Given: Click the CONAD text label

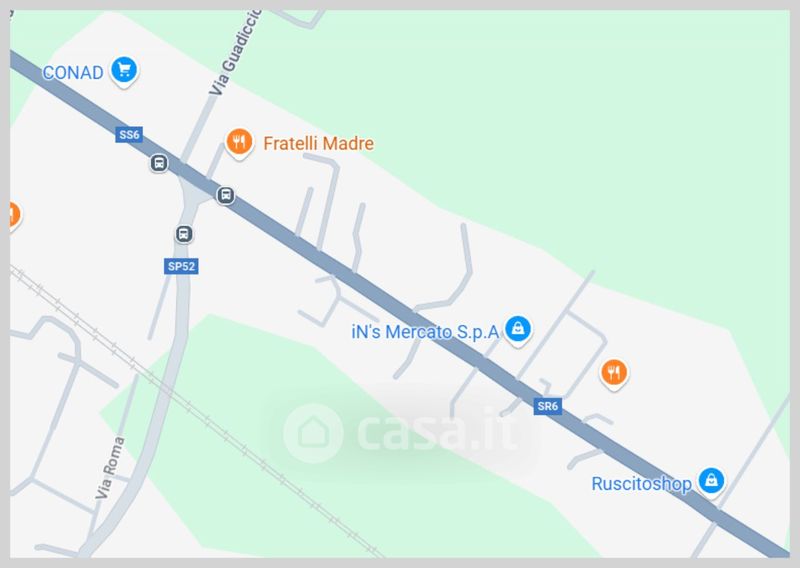Looking at the screenshot, I should click(x=73, y=72).
